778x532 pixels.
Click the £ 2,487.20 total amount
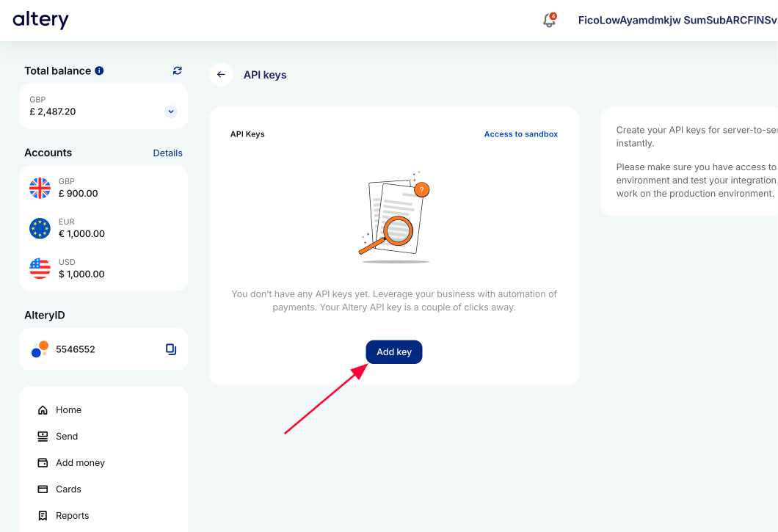(x=53, y=112)
